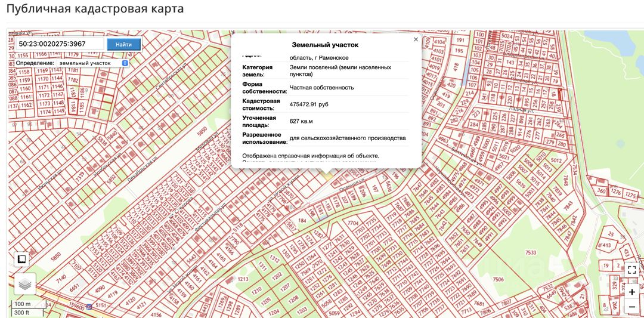Click the ул. Суворова street label
644x318 pixels.
(x=181, y=208)
